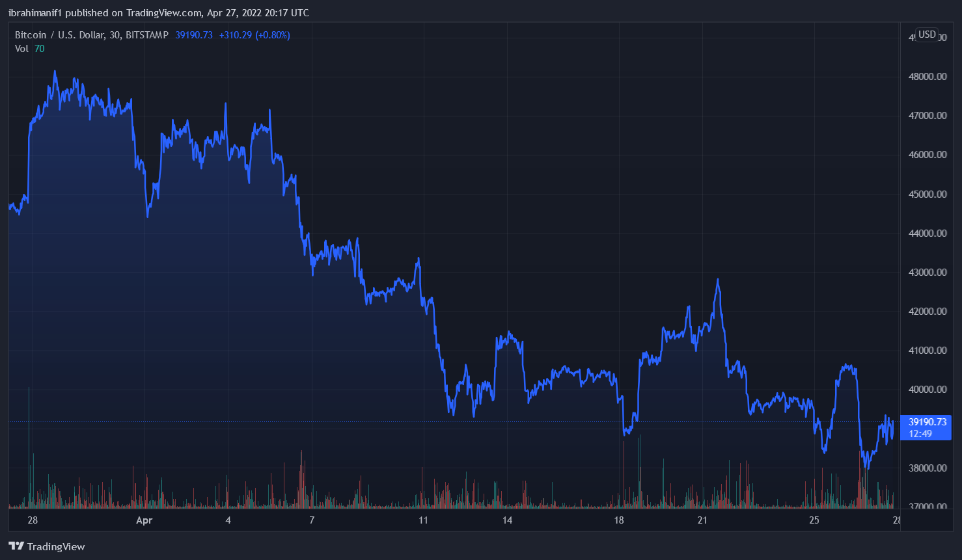Screen dimensions: 962x560
Task: Click the 48000.00 price axis label
Action: 927,77
